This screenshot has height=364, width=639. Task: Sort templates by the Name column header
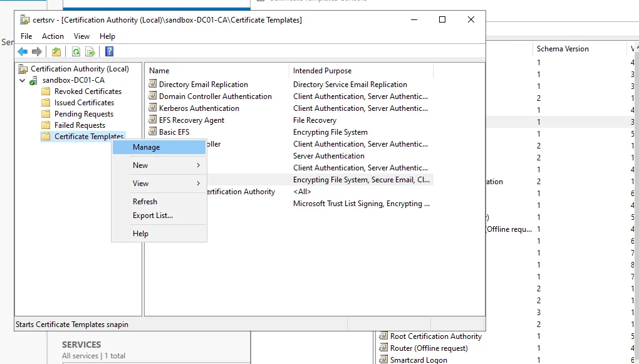(x=159, y=71)
